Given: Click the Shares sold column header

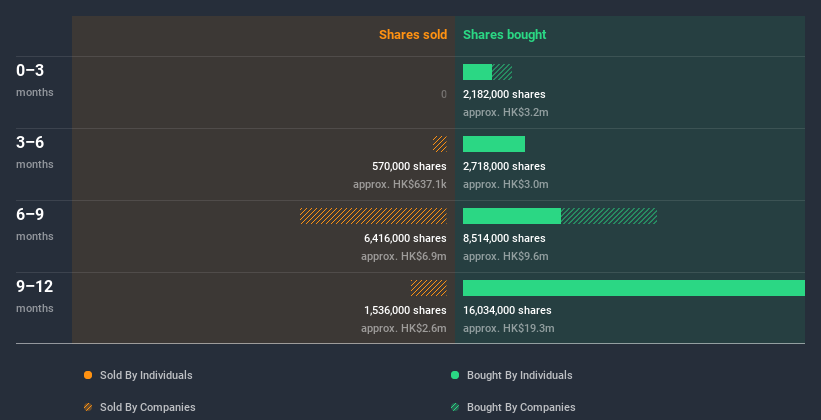Looking at the screenshot, I should click(x=413, y=35).
